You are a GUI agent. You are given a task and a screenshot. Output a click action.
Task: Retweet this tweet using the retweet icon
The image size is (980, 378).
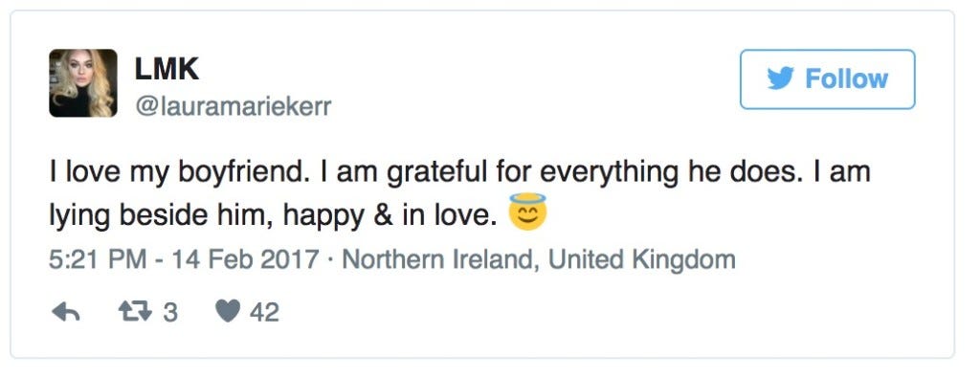135,311
